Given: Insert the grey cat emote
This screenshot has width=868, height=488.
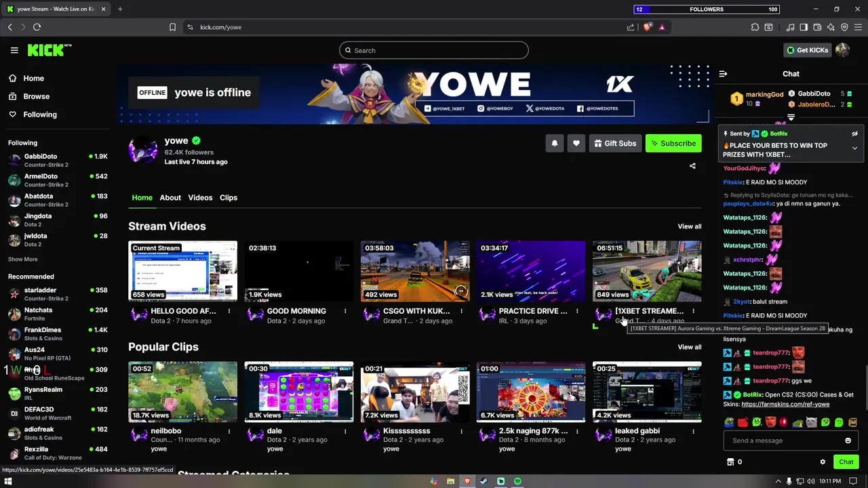Looking at the screenshot, I should click(x=811, y=422).
